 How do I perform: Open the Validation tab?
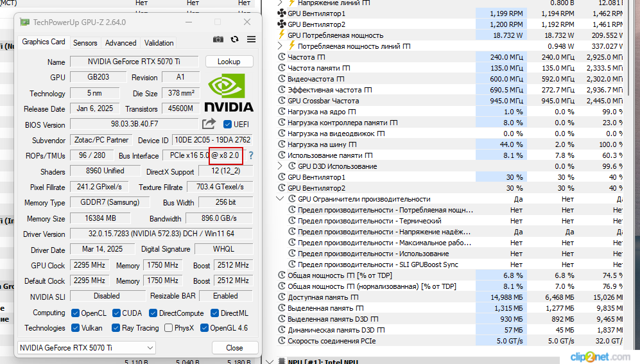(159, 43)
